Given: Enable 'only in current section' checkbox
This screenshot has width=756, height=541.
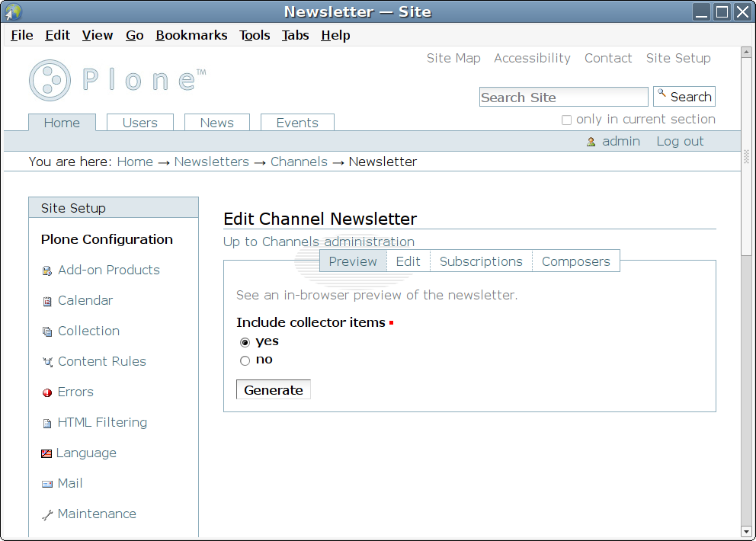Looking at the screenshot, I should coord(566,120).
